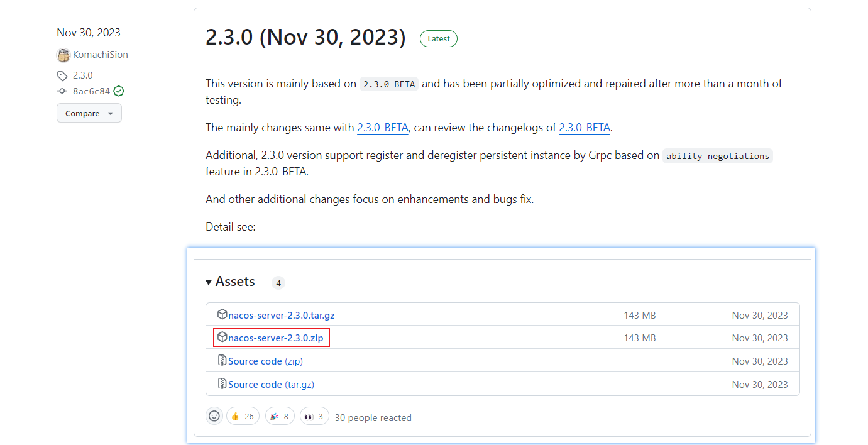Open the 2.3.0-BETA changelogs link
868x445 pixels.
(x=585, y=128)
